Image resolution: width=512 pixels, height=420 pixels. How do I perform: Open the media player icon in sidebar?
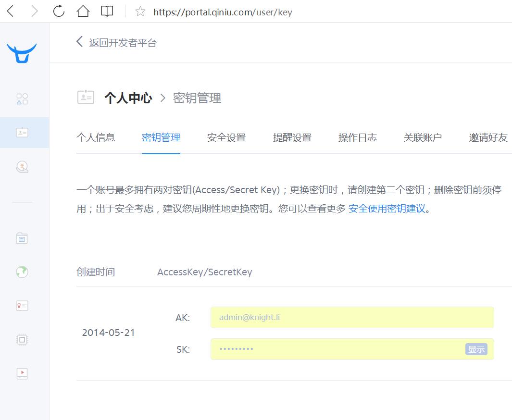point(22,373)
